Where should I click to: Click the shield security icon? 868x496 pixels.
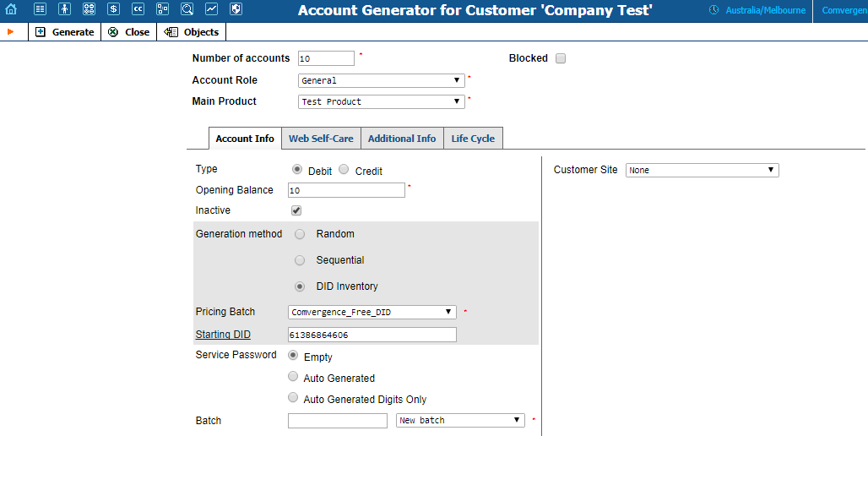236,9
